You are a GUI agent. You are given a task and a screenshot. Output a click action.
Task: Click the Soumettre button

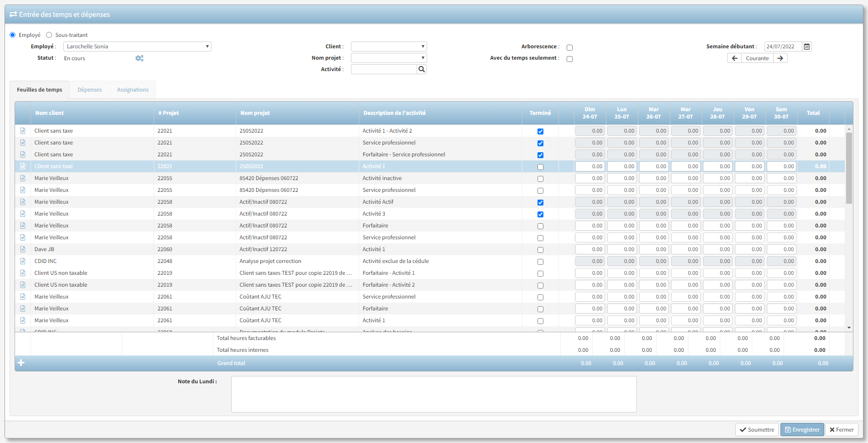(757, 430)
